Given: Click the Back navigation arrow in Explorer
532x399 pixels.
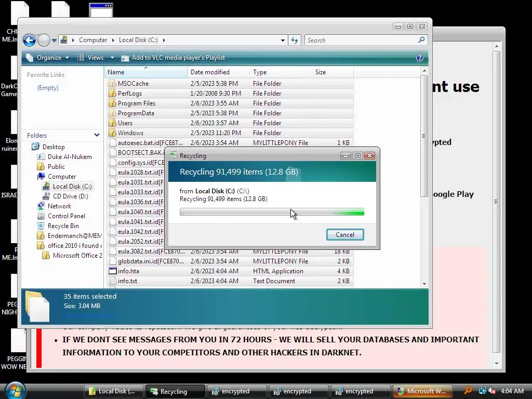Looking at the screenshot, I should (x=29, y=40).
